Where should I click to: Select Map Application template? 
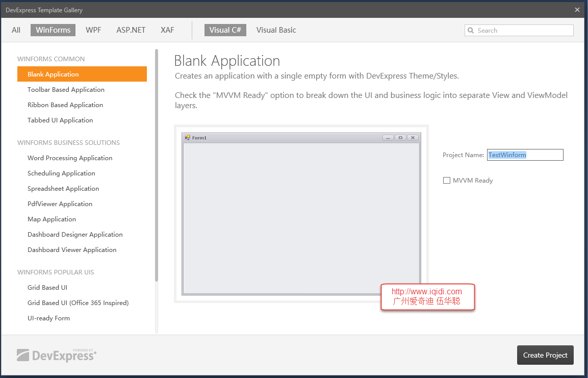(x=82, y=219)
